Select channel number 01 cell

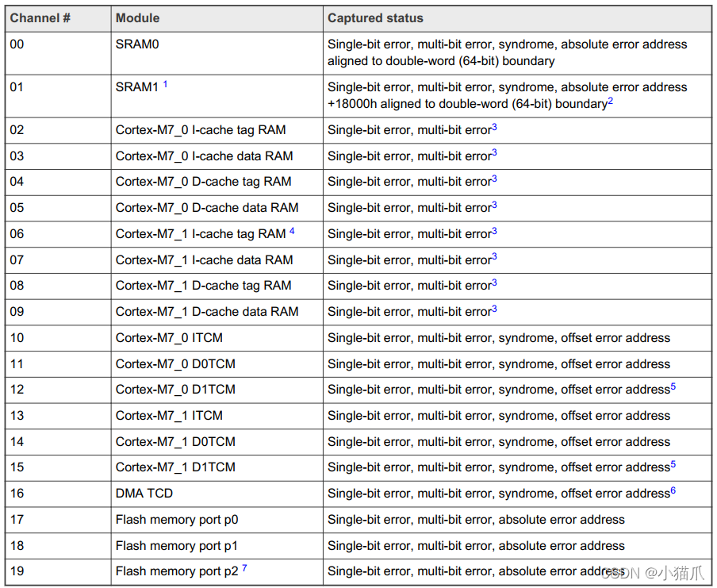pyautogui.click(x=58, y=96)
